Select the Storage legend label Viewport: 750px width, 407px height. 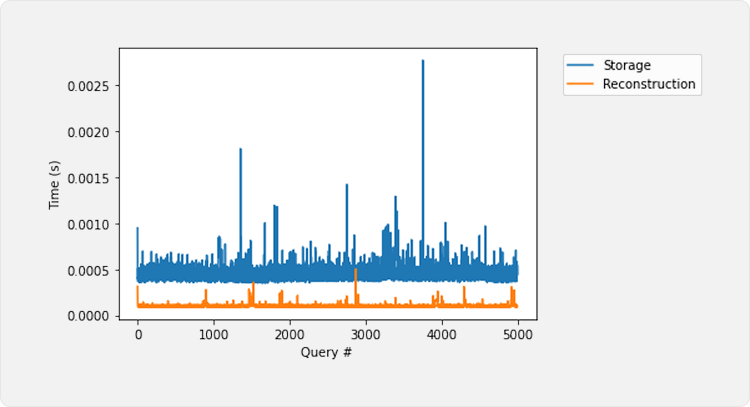(x=627, y=66)
